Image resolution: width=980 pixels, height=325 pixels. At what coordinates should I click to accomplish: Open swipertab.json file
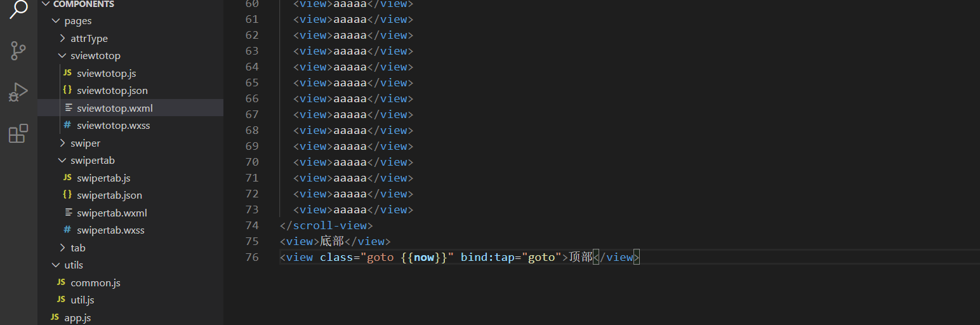109,196
